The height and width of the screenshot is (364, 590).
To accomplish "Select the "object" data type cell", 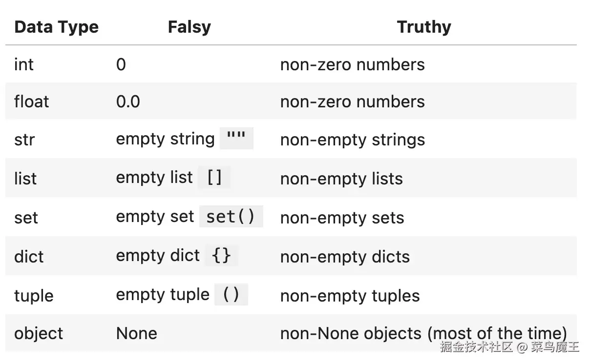I will (x=39, y=334).
